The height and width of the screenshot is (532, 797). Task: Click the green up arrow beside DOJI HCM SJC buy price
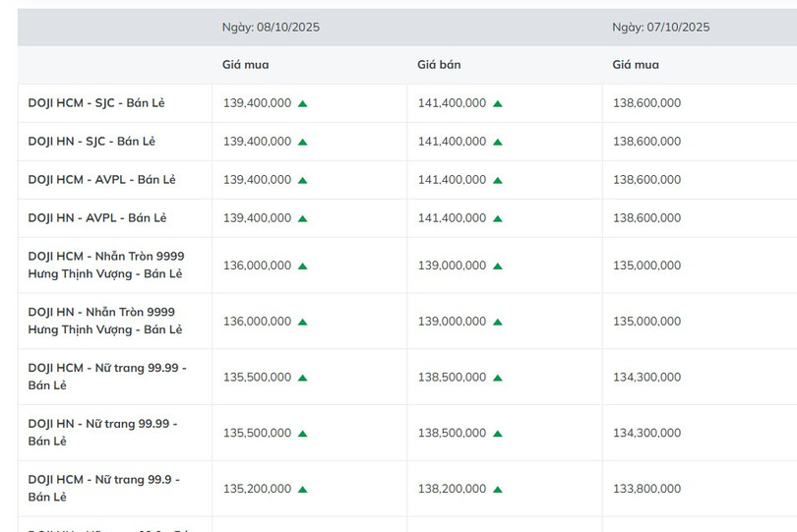click(x=302, y=103)
